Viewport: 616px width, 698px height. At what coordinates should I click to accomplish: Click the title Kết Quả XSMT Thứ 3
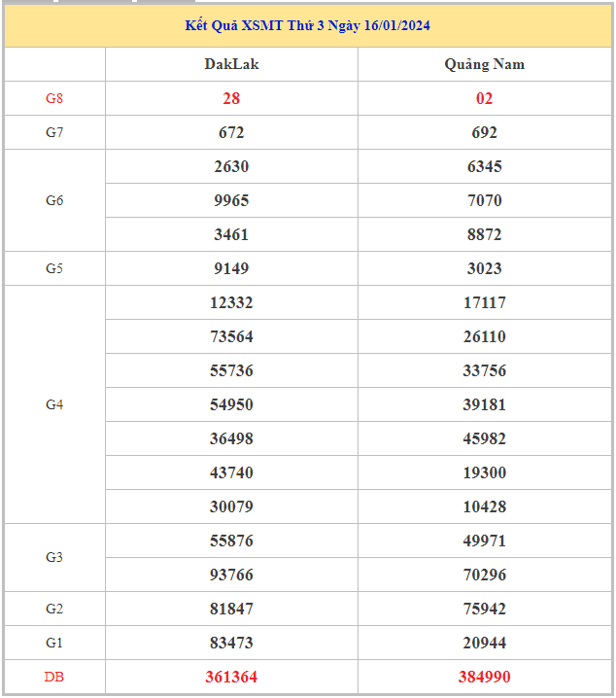coord(307,26)
